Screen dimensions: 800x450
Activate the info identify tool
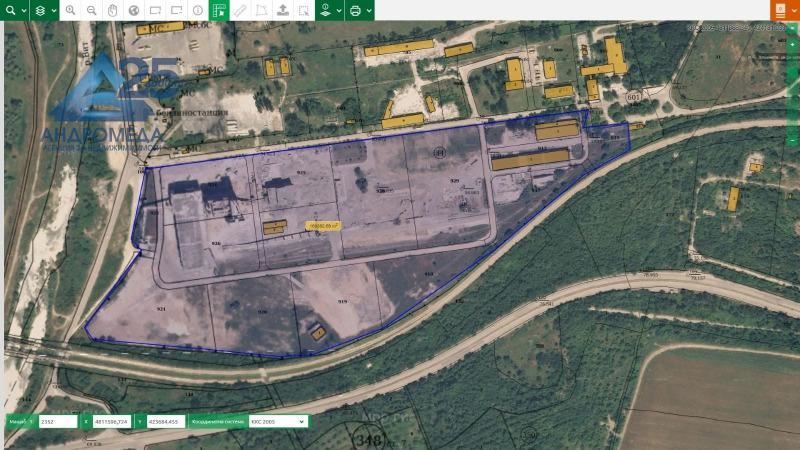point(198,10)
